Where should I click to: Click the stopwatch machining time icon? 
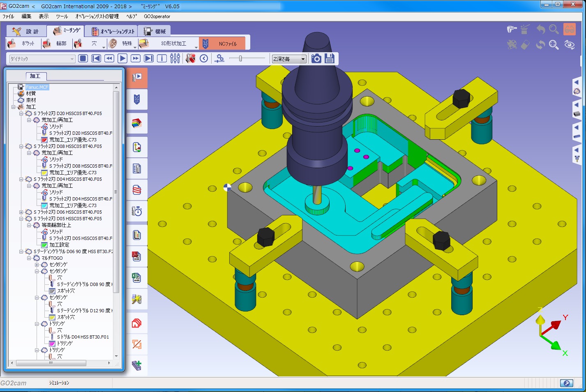pos(137,211)
